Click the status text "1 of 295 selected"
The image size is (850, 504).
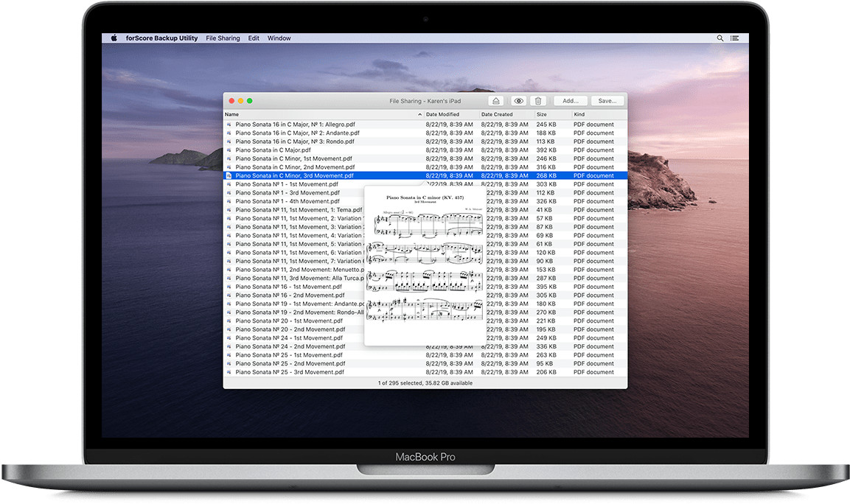[x=400, y=383]
